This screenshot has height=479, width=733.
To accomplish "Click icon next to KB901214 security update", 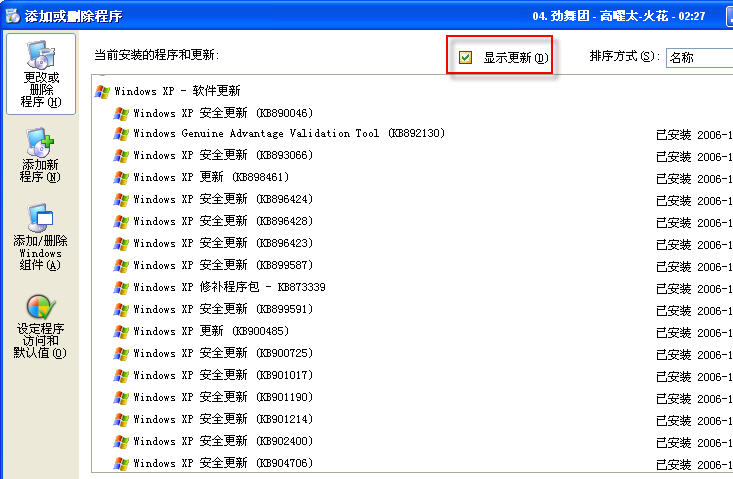I will click(121, 419).
